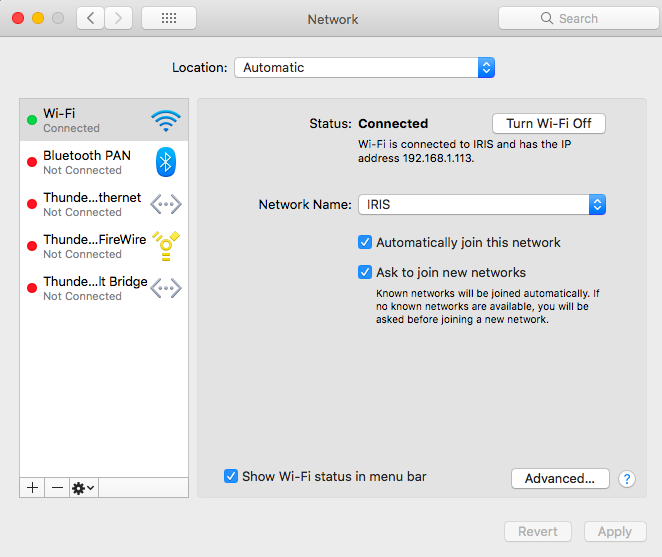Click the Thunderbolt Ethernet arrows icon
Image resolution: width=662 pixels, height=557 pixels.
165,204
